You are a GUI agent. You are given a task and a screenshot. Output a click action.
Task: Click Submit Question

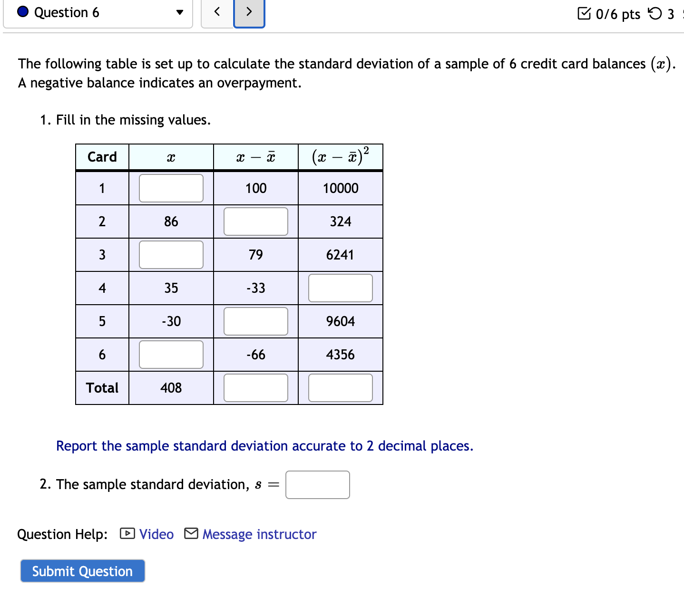tap(82, 571)
